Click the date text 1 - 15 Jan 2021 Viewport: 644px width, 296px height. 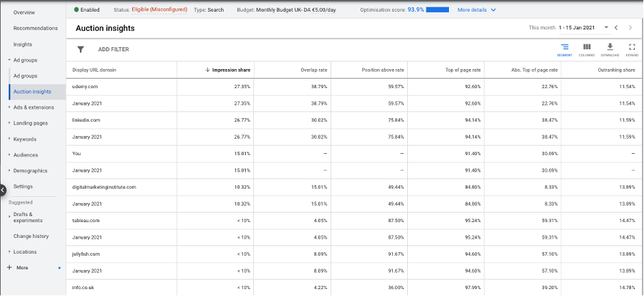[x=577, y=27]
